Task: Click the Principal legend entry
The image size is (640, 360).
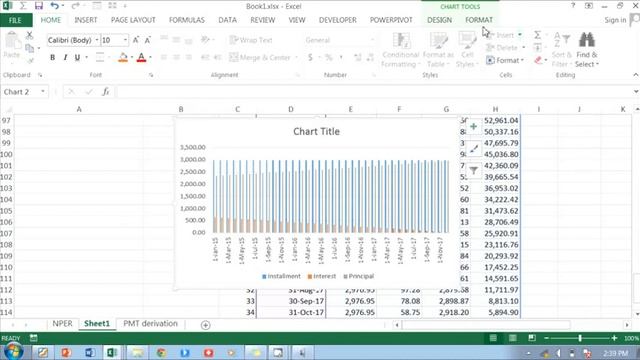Action: tap(358, 276)
